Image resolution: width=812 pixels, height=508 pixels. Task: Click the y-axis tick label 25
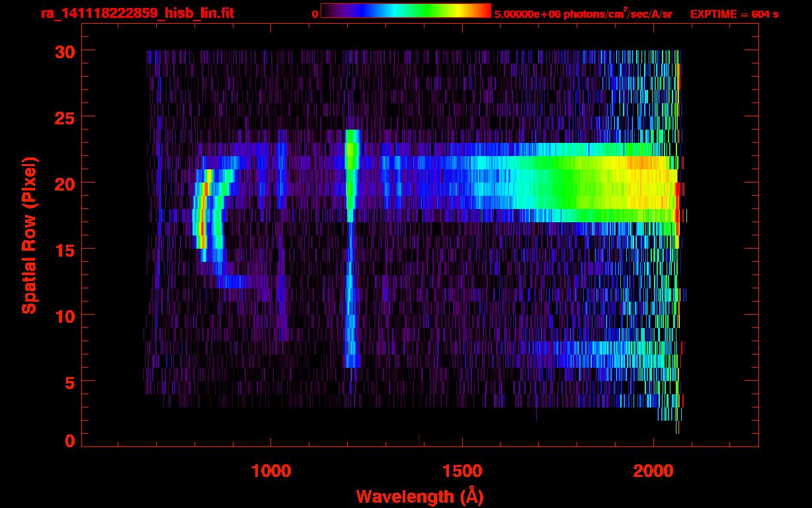(64, 117)
